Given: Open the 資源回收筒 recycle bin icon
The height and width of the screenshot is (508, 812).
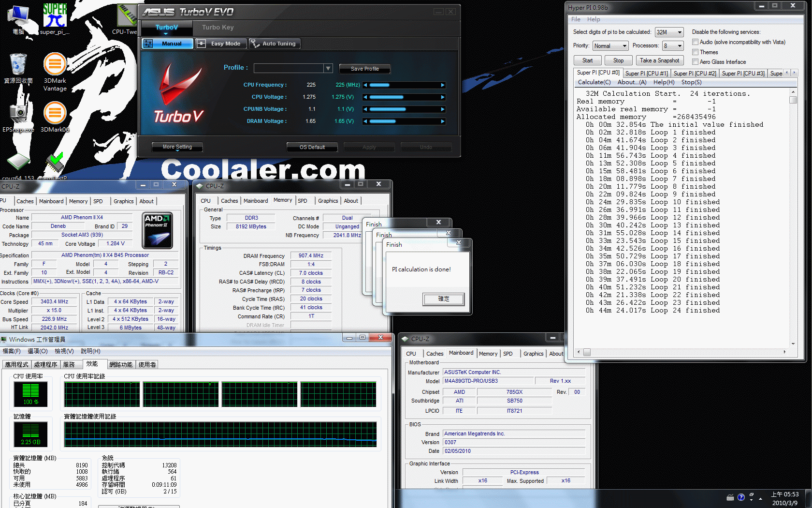Looking at the screenshot, I should [x=18, y=68].
